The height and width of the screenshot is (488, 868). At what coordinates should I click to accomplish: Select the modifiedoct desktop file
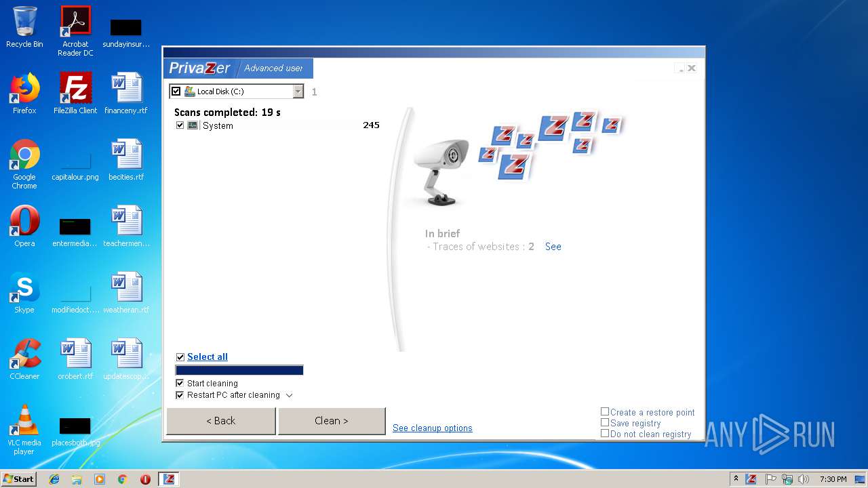75,300
